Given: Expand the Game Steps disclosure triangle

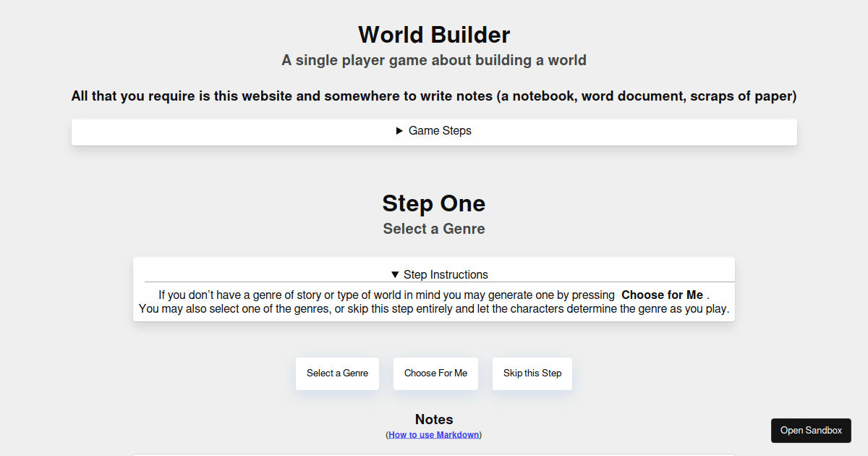Looking at the screenshot, I should pyautogui.click(x=399, y=131).
